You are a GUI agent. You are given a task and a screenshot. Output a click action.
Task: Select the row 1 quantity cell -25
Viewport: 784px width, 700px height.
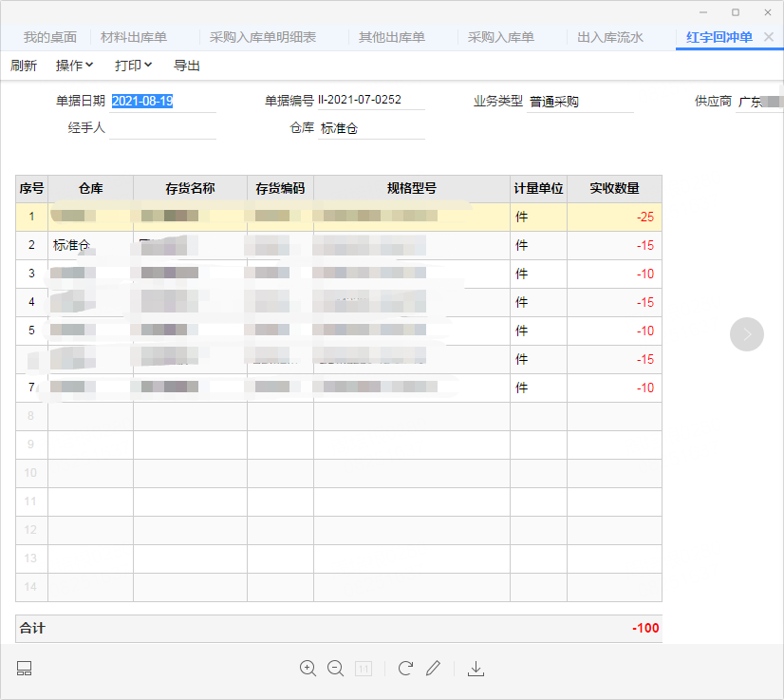click(614, 217)
